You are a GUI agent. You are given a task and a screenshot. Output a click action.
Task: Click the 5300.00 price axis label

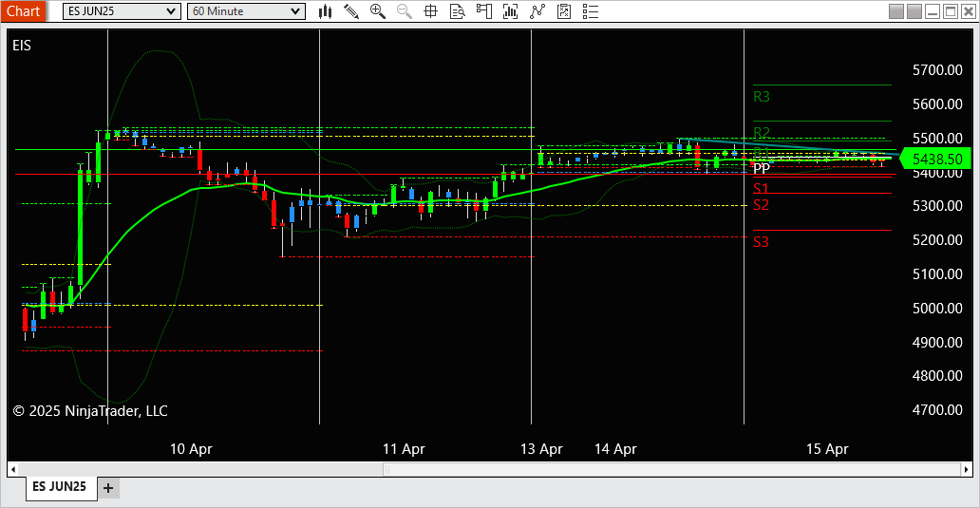point(937,206)
